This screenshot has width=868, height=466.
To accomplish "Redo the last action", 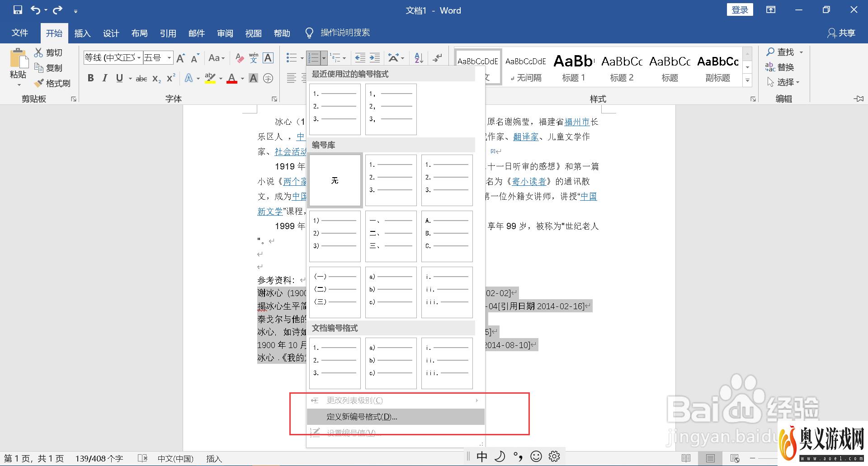I will click(x=58, y=10).
